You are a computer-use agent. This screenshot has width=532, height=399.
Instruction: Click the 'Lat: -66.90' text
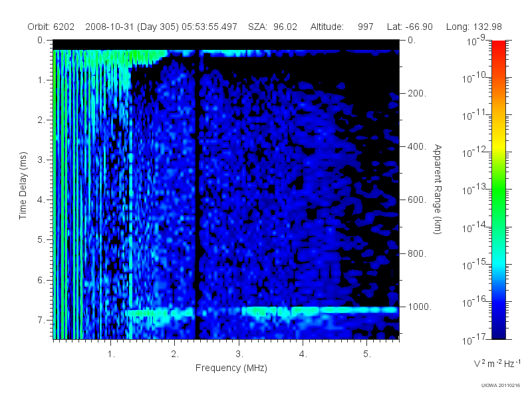[410, 27]
